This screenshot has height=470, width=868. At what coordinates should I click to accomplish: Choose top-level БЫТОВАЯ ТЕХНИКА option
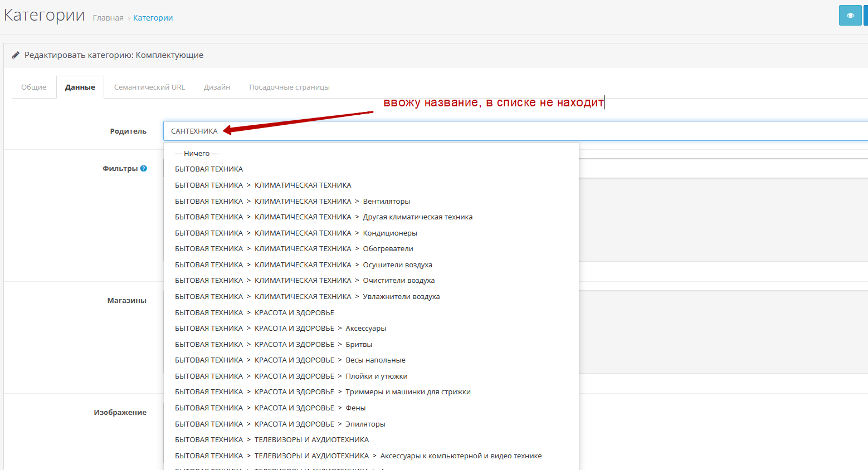(209, 169)
